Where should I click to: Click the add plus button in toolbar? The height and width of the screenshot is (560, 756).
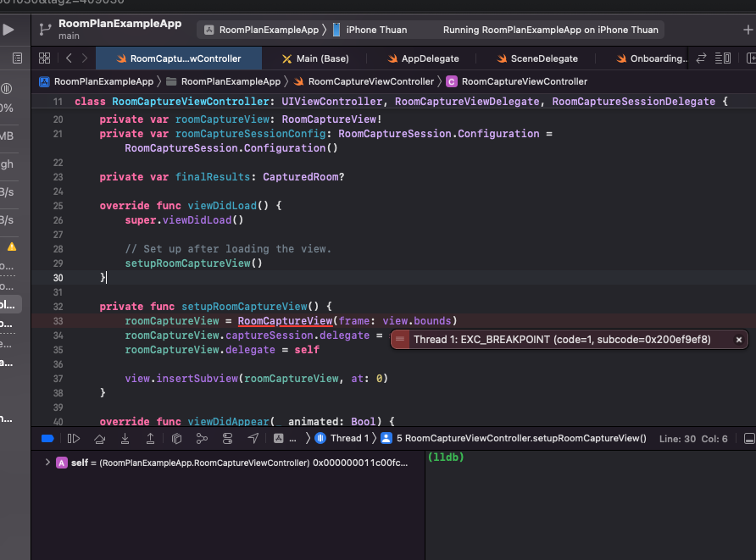click(747, 30)
